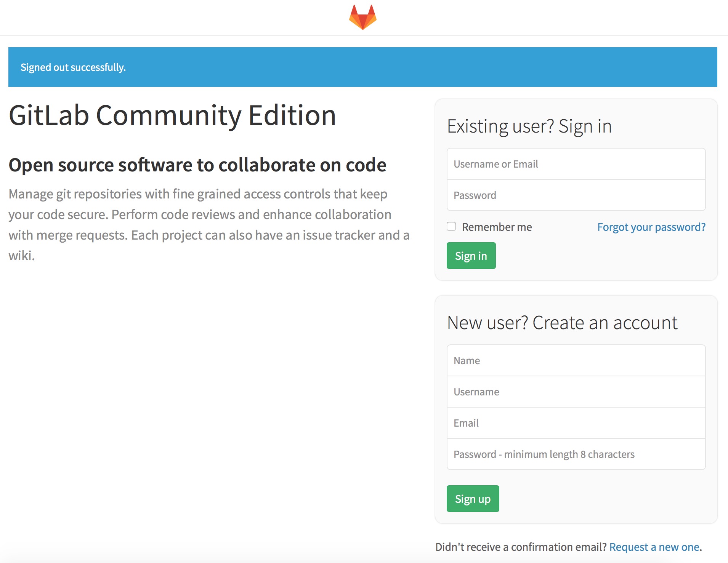The height and width of the screenshot is (563, 728).
Task: Focus the 'Username or Email' sign-in field
Action: click(x=576, y=164)
